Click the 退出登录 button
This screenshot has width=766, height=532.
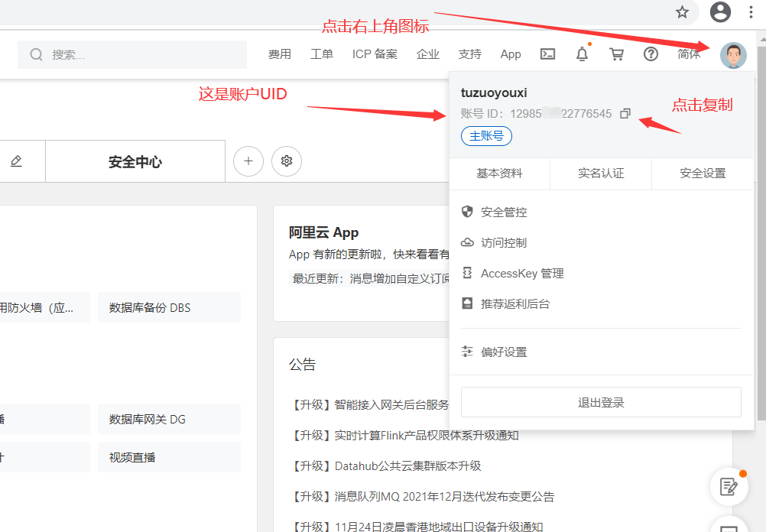(601, 402)
